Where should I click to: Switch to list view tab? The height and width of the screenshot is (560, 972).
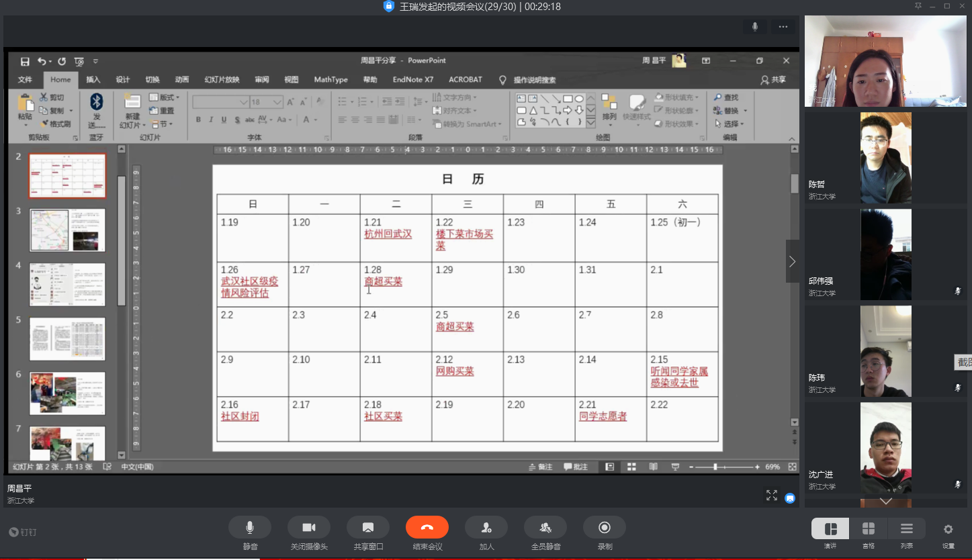pos(906,529)
